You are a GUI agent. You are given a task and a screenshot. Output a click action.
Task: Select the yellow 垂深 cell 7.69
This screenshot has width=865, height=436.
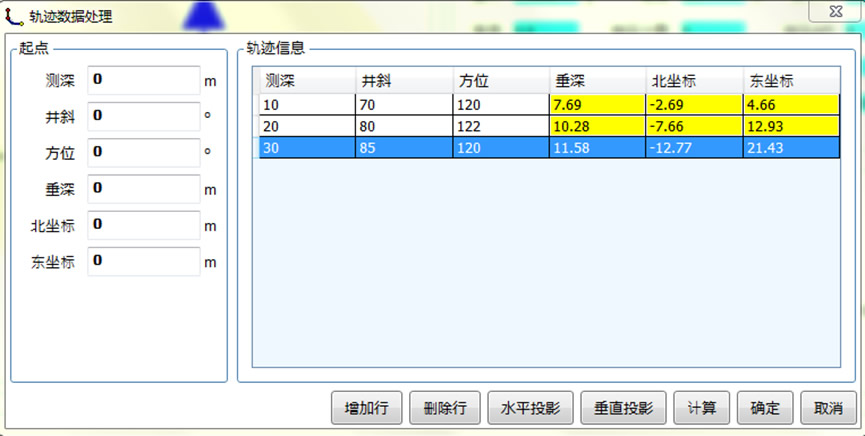[596, 104]
